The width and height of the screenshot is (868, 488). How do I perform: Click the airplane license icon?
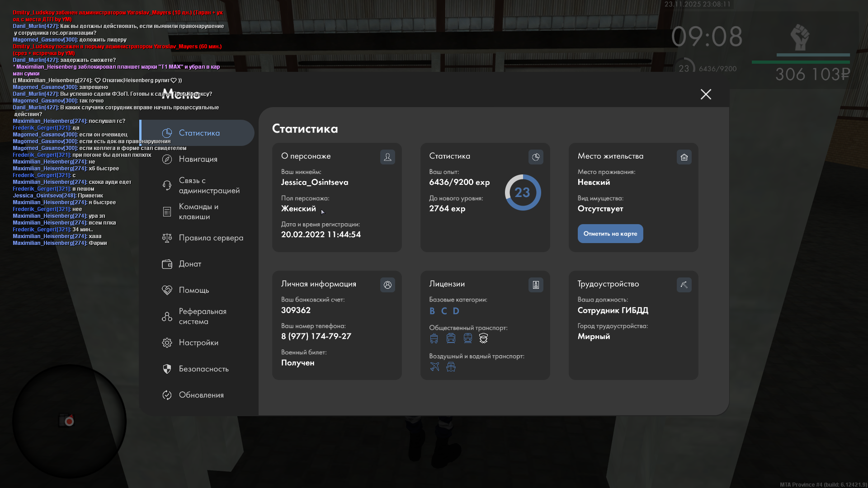(434, 367)
